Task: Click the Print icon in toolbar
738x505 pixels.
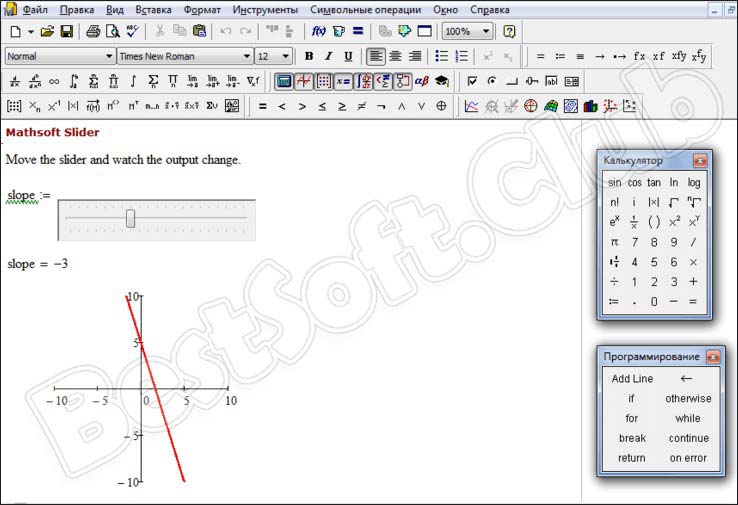Action: click(x=93, y=31)
